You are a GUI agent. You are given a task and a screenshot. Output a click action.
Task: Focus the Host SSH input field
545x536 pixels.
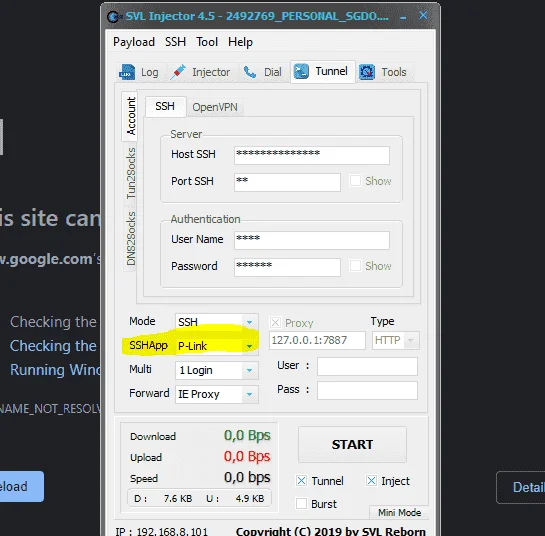point(312,155)
